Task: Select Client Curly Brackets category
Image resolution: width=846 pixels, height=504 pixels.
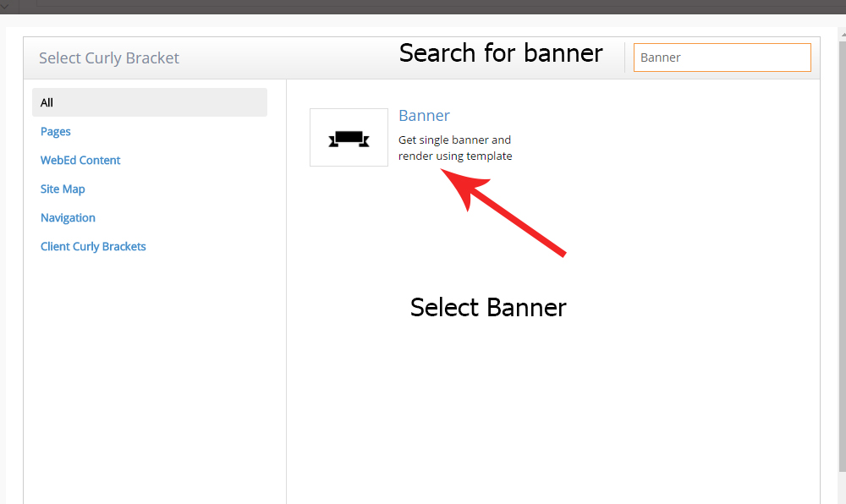Action: point(93,246)
